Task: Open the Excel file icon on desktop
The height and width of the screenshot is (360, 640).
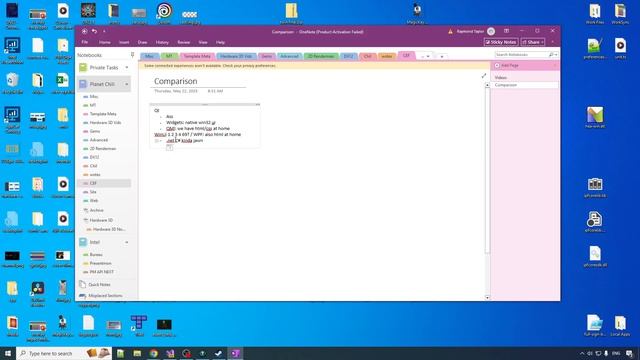Action: [63, 80]
